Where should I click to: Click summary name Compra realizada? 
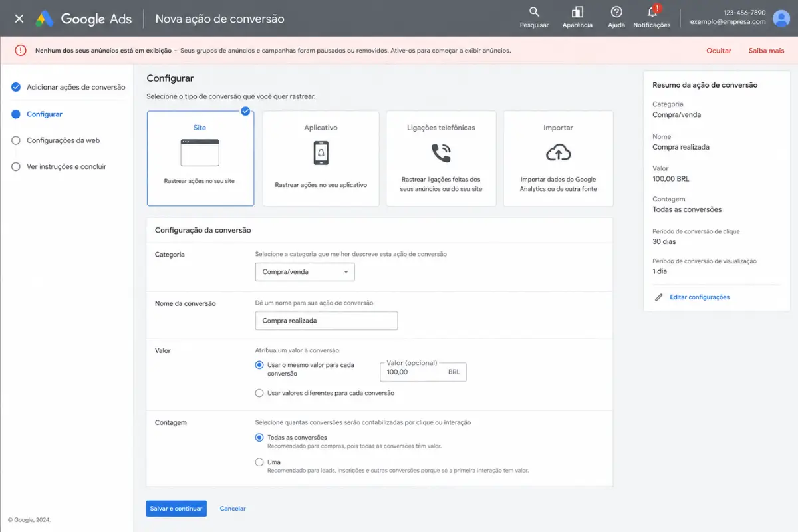tap(681, 147)
